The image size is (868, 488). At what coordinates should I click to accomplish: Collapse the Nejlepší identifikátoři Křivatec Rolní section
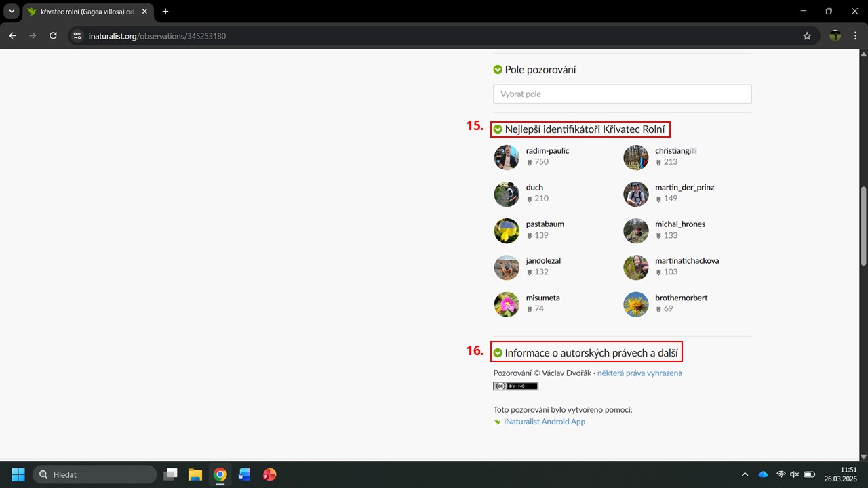pos(498,129)
